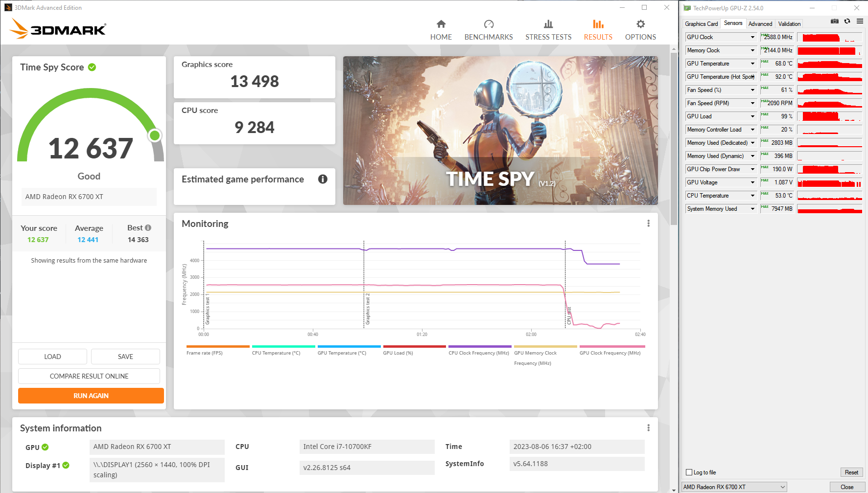The height and width of the screenshot is (493, 868).
Task: Expand the Memory Used (Dedicated) dropdown
Action: (x=752, y=143)
